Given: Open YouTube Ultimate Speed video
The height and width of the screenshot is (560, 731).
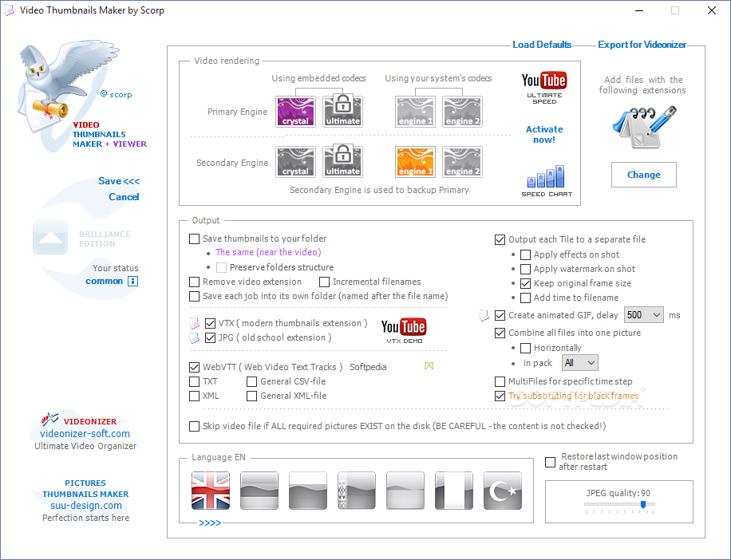Looking at the screenshot, I should pyautogui.click(x=544, y=88).
